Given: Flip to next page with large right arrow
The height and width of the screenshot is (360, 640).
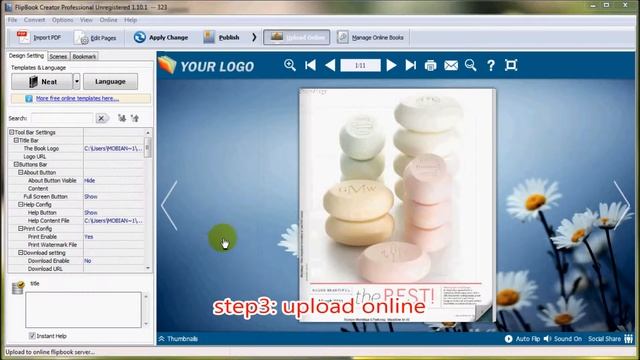Looking at the screenshot, I should [x=622, y=206].
